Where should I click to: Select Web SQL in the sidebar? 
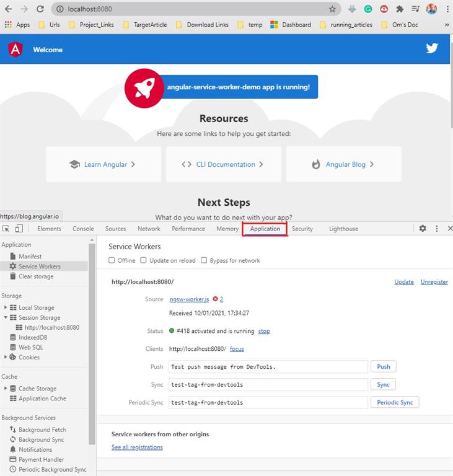coord(30,347)
